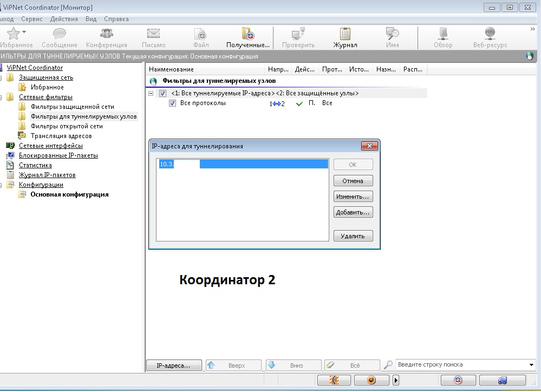541x392 pixels.
Task: Show more toolbar items chevron
Action: point(533,29)
